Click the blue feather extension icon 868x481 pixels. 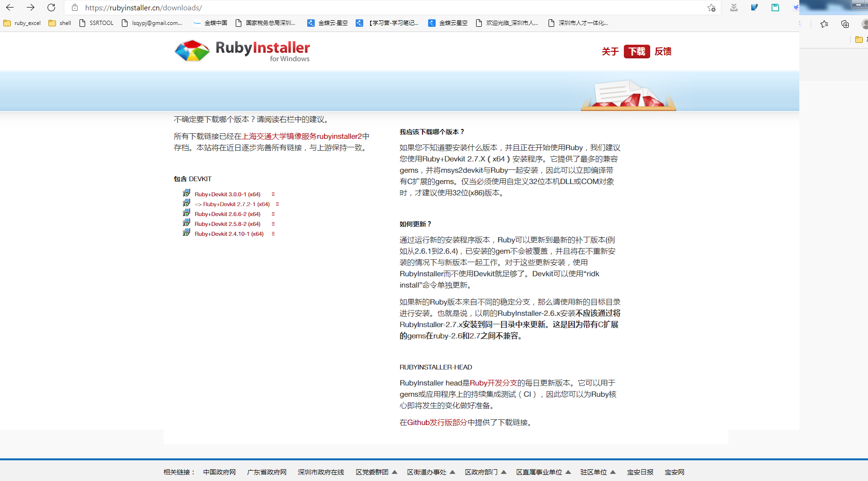755,8
